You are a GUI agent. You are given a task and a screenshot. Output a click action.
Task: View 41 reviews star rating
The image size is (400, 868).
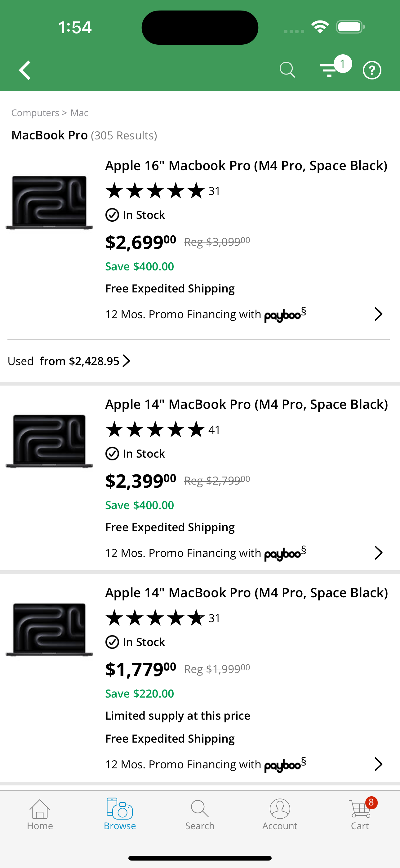pos(162,430)
